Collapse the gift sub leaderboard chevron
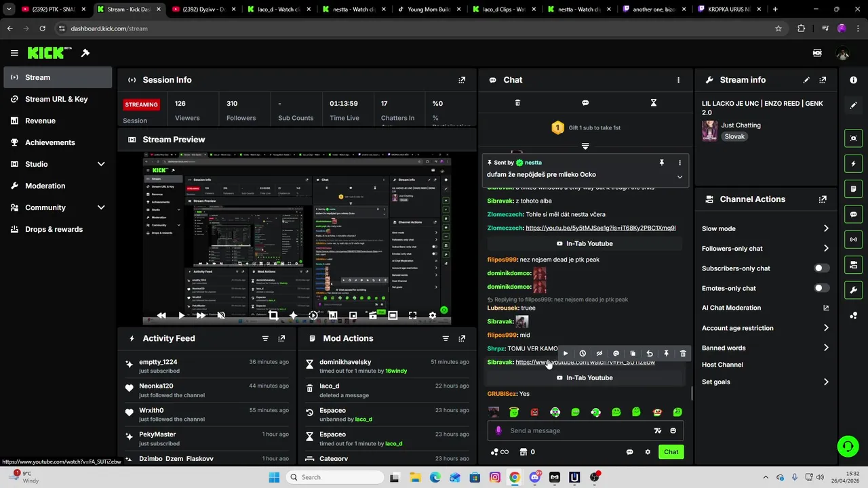The image size is (868, 488). point(585,146)
